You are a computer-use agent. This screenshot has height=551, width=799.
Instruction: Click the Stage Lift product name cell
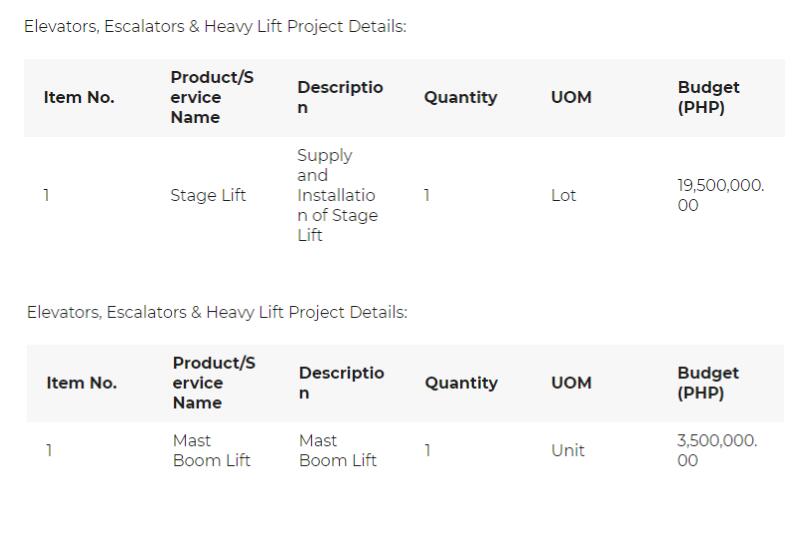pos(208,196)
